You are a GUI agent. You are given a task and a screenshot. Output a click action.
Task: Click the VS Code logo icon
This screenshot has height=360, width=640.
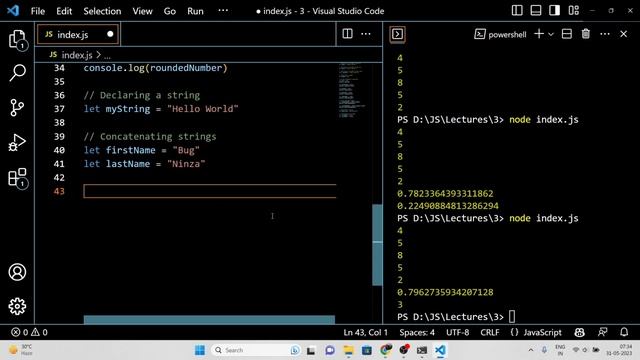(x=13, y=11)
